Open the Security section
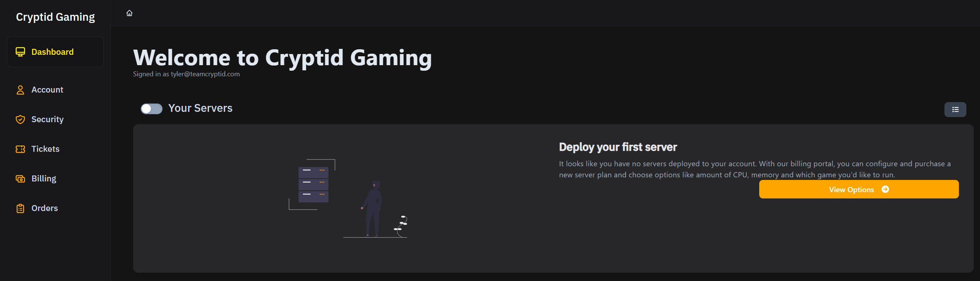Image resolution: width=980 pixels, height=281 pixels. click(55, 120)
